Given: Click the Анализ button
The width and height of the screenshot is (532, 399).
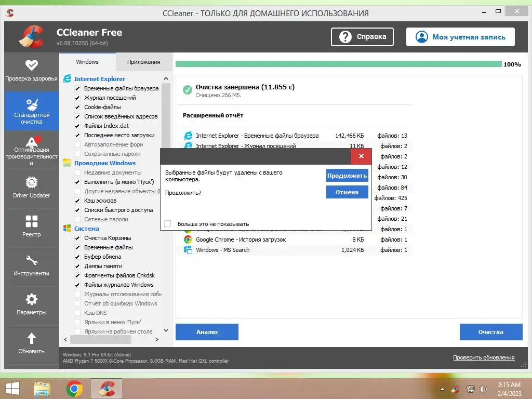Looking at the screenshot, I should click(x=207, y=332).
